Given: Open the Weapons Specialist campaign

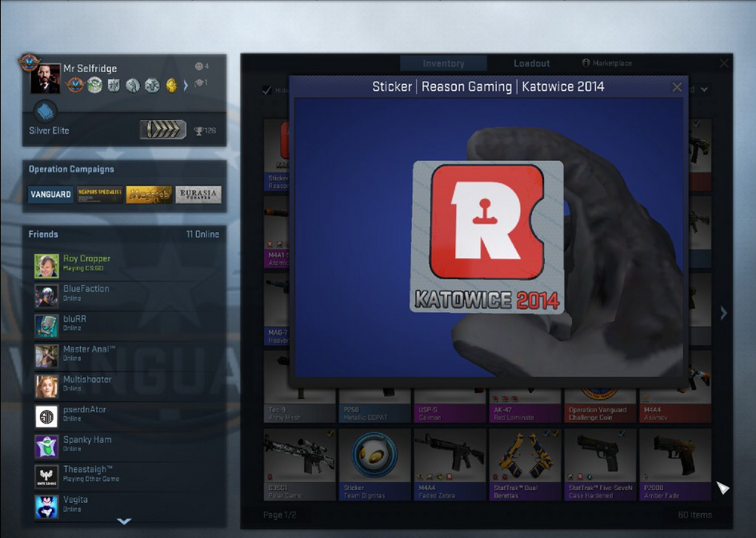Looking at the screenshot, I should (x=100, y=194).
